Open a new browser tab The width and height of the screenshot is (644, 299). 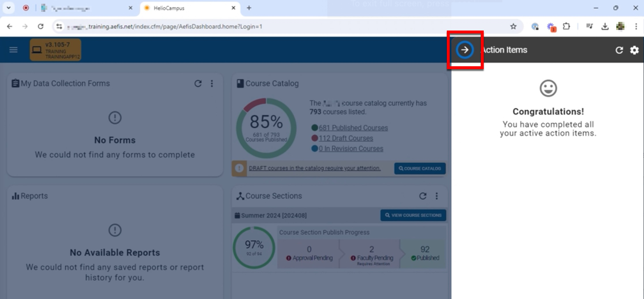pos(249,8)
